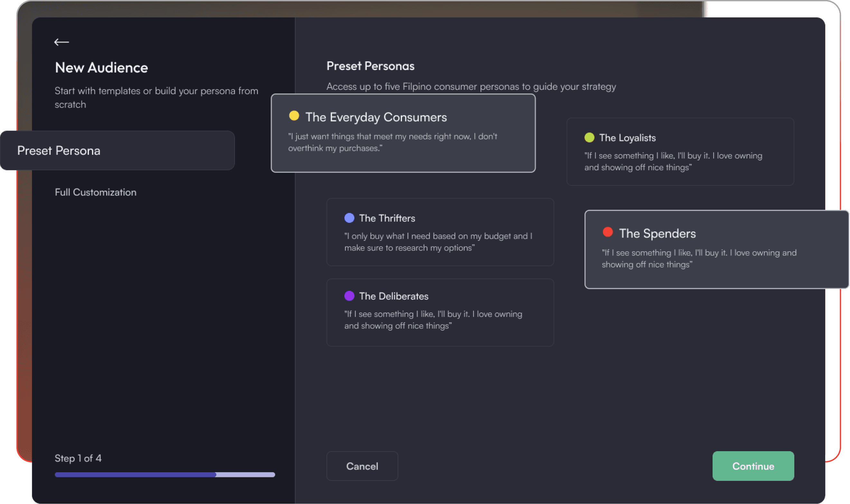Choose The Everyday Consumers persona card
This screenshot has height=504, width=850.
click(x=403, y=133)
